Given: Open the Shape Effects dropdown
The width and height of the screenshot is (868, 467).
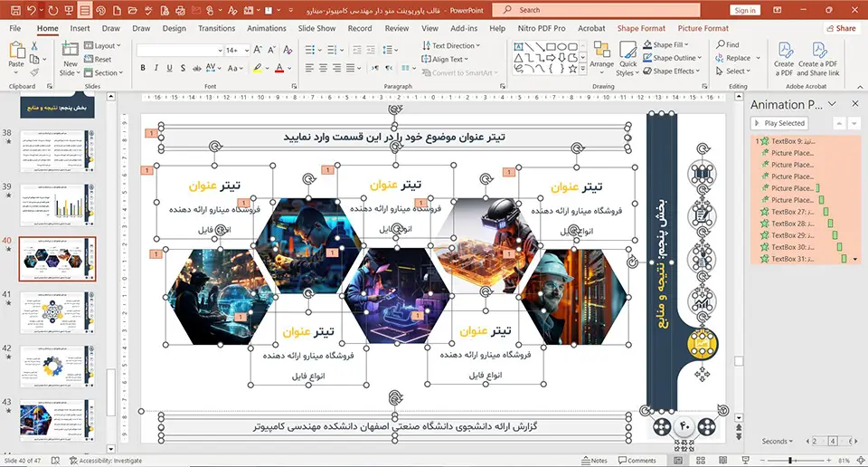Looking at the screenshot, I should [x=672, y=71].
